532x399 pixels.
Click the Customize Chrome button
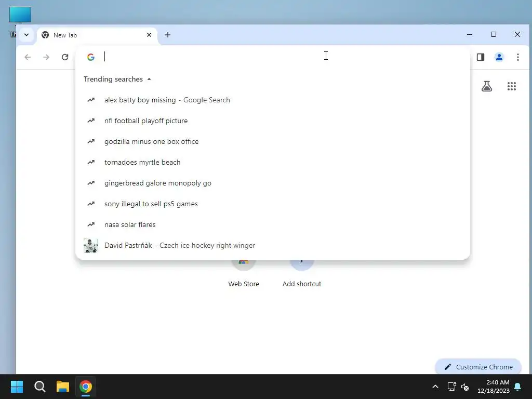[x=478, y=367]
